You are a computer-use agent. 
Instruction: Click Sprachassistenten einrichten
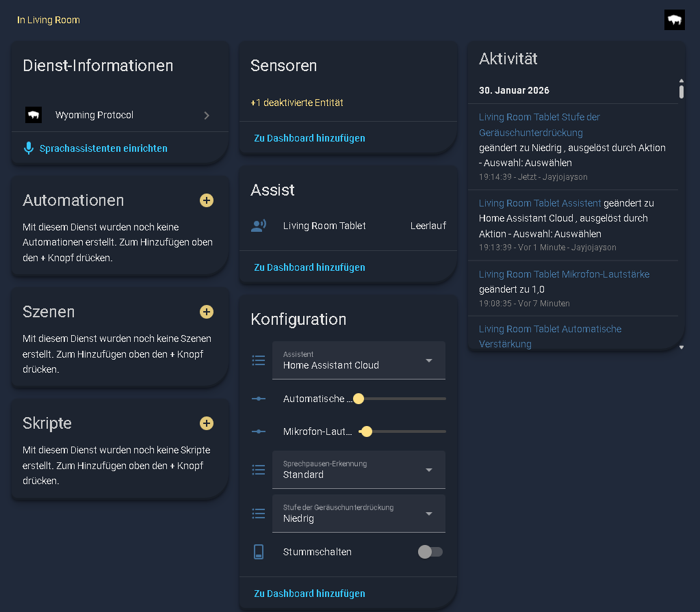coord(103,148)
